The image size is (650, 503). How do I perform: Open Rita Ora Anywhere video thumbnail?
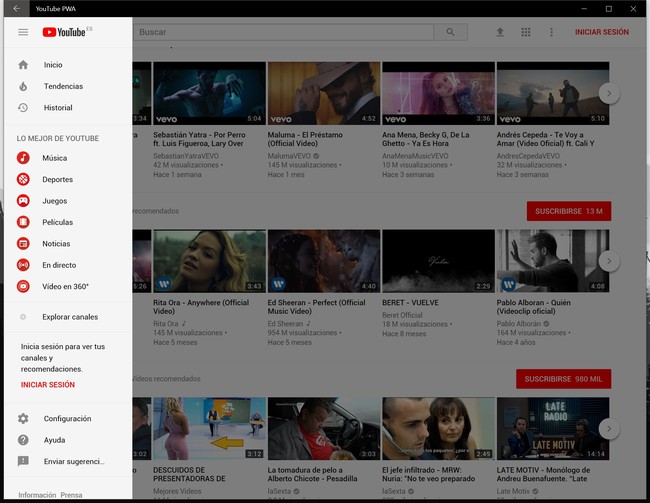click(210, 261)
